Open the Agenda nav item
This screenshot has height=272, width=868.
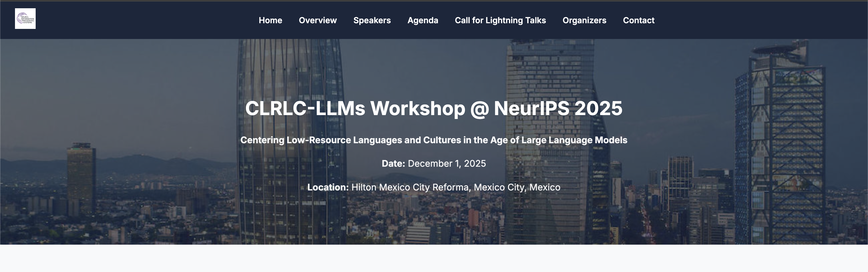point(423,20)
